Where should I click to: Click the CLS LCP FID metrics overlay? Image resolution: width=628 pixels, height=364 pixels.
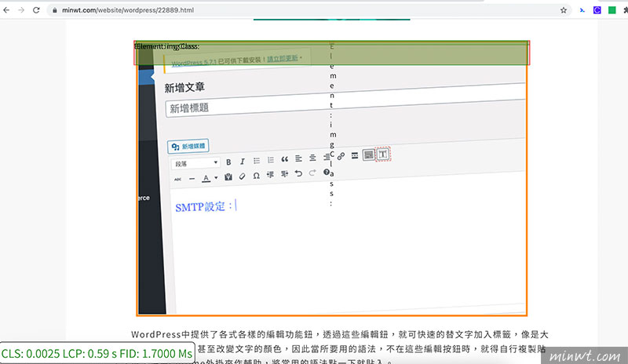point(97,353)
